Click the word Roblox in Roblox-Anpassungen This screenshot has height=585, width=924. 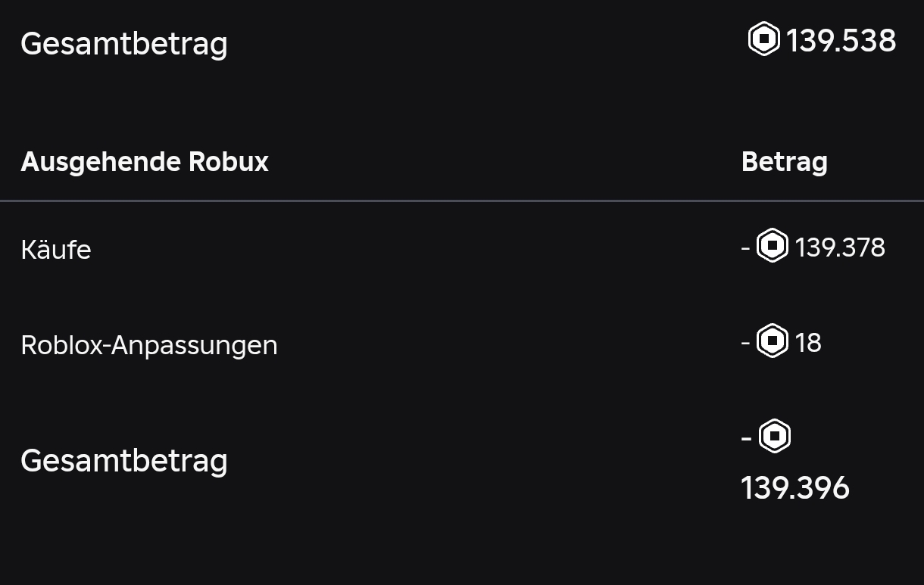coord(65,345)
